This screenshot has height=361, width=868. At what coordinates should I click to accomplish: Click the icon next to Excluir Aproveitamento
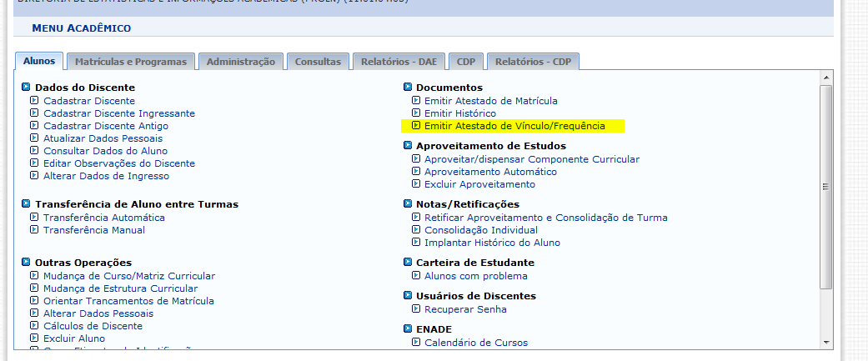(416, 184)
